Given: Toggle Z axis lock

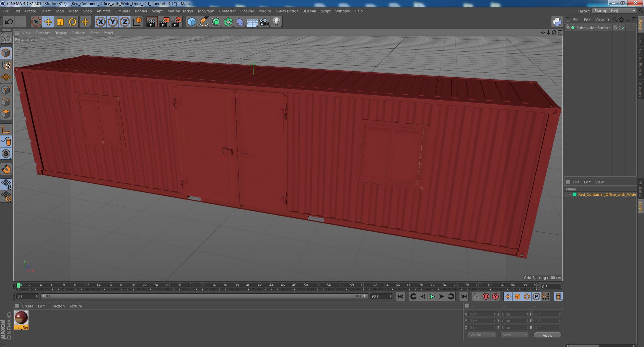Looking at the screenshot, I should pos(125,22).
